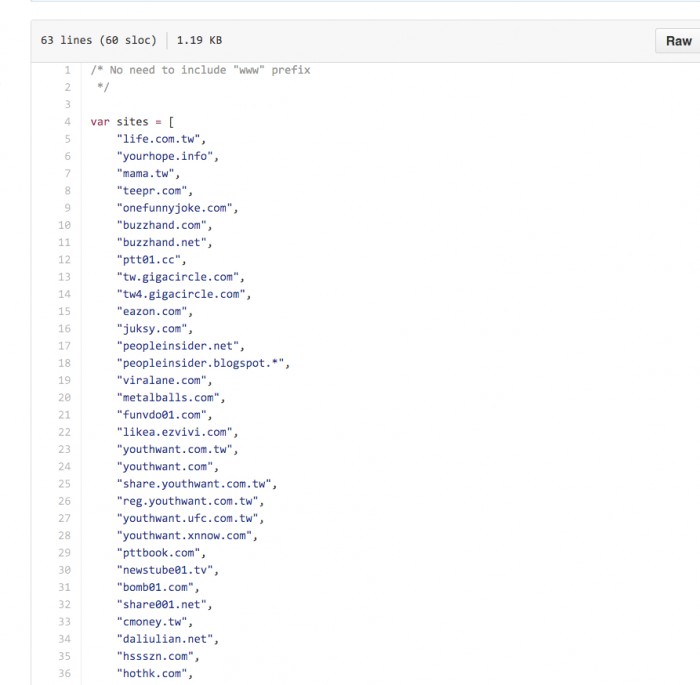
Task: Click the "share.youthwant.com.tw" entry
Action: [x=197, y=484]
